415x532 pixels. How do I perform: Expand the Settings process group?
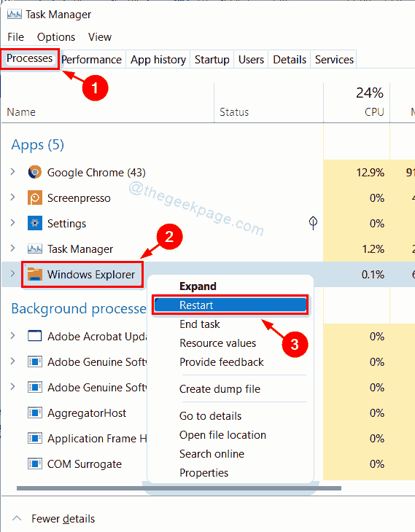pos(12,223)
